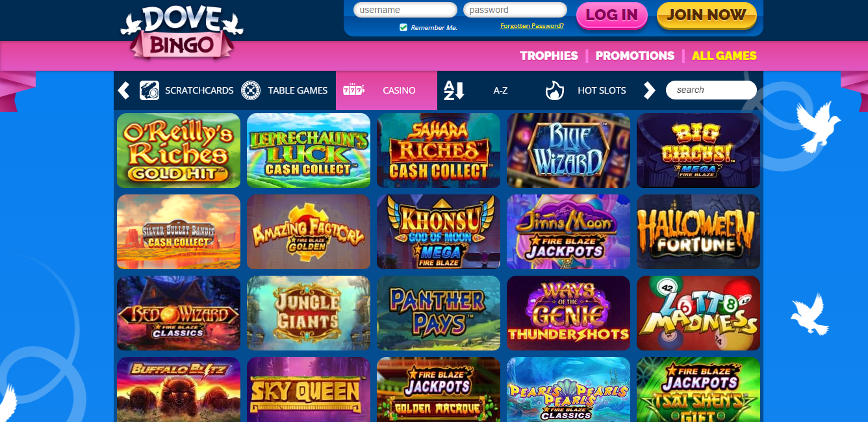Screen dimensions: 868x422
Task: Show more categories with right chevron
Action: coord(649,90)
